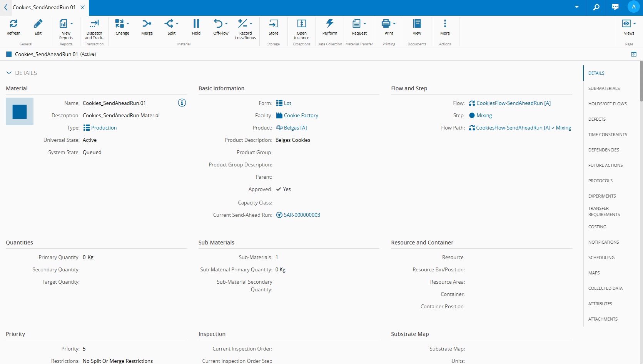This screenshot has height=364, width=643.
Task: Collapse the DETAILS section chevron
Action: tap(9, 73)
